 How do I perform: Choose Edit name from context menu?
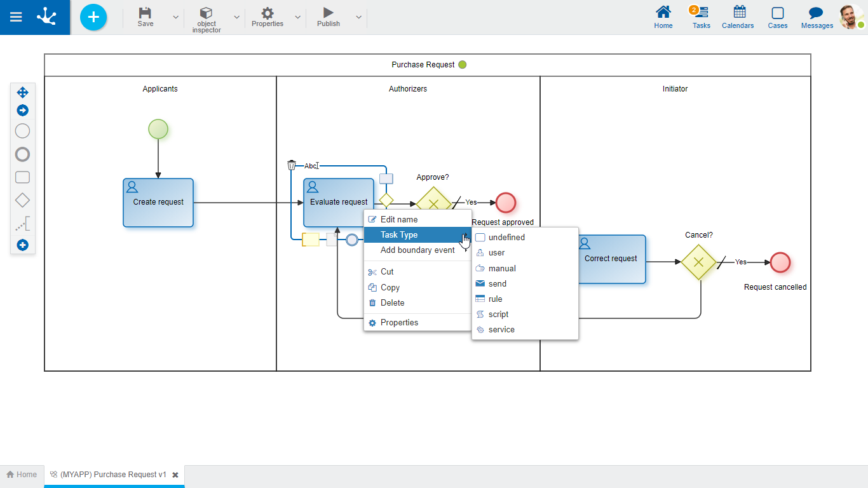pos(399,219)
